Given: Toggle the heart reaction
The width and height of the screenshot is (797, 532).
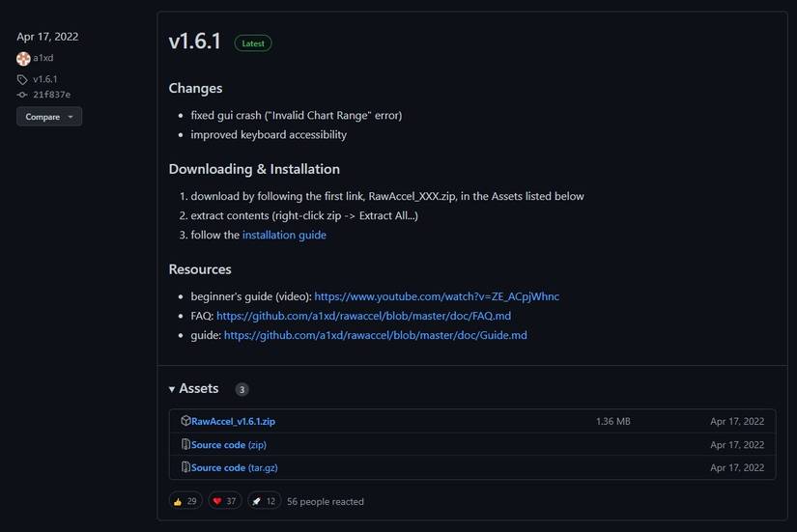Looking at the screenshot, I should click(x=224, y=501).
